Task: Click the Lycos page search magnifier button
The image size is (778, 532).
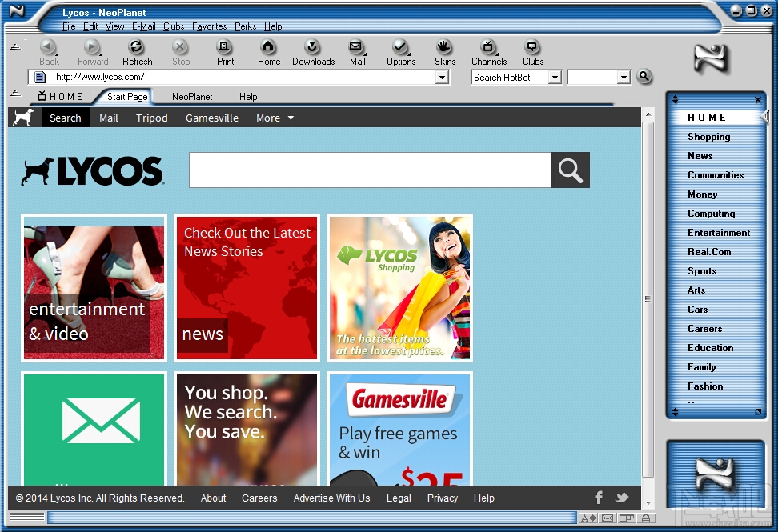Action: click(571, 170)
